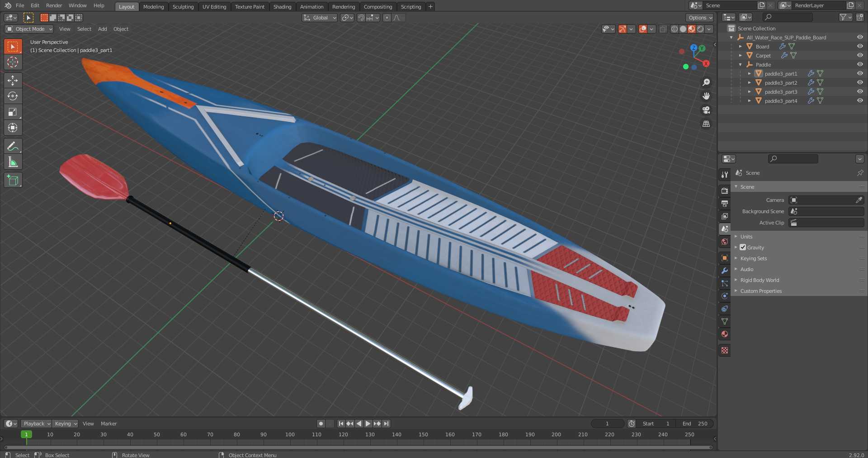The width and height of the screenshot is (868, 458).
Task: Toggle auto keying record button
Action: click(x=321, y=424)
